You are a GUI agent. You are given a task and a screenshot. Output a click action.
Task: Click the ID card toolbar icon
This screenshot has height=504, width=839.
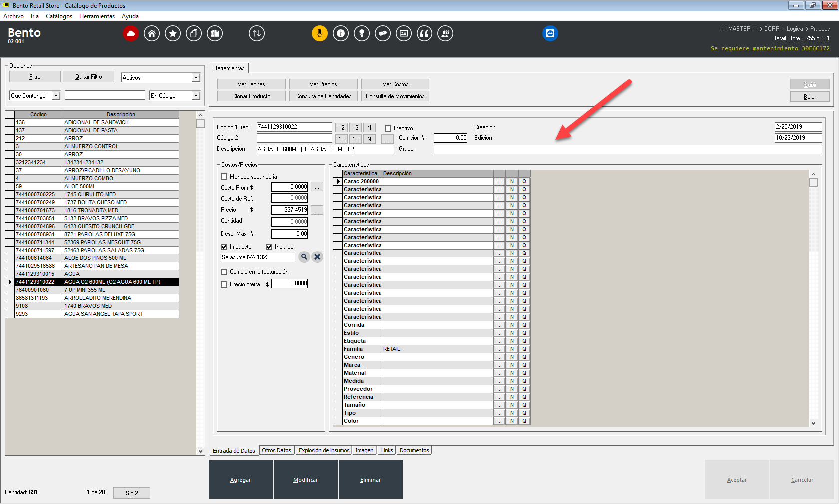(404, 33)
